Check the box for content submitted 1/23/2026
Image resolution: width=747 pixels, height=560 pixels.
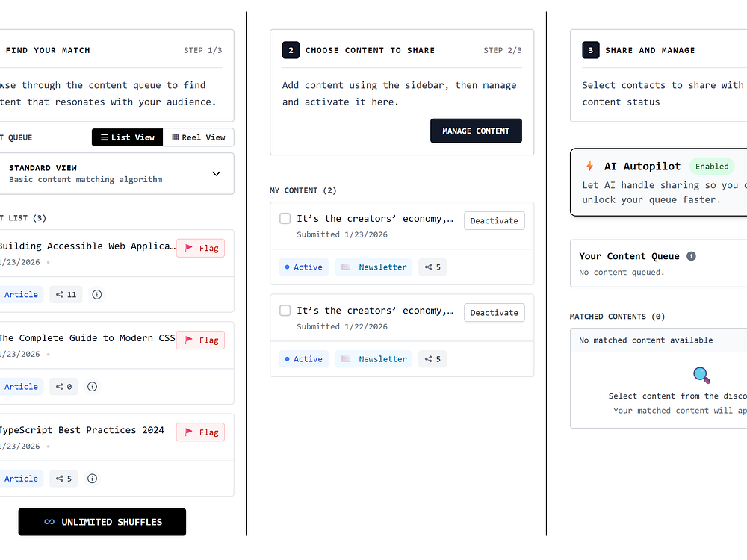pos(285,219)
